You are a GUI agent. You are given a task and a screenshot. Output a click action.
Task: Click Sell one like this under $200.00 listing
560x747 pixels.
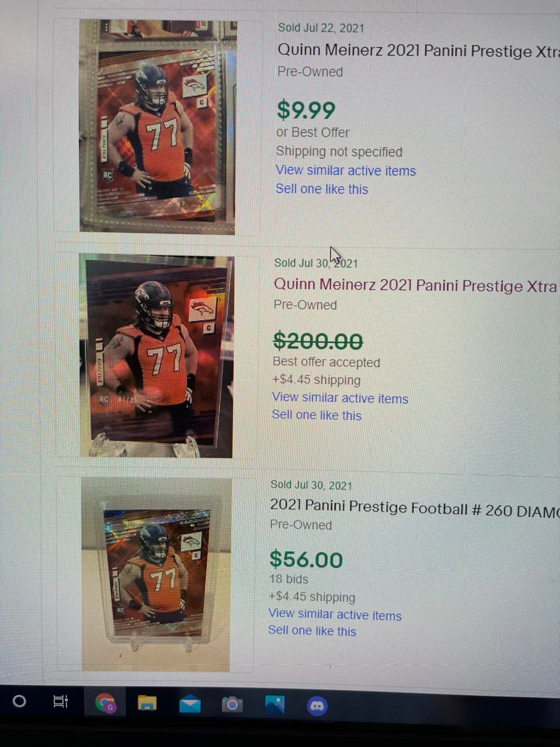[317, 415]
